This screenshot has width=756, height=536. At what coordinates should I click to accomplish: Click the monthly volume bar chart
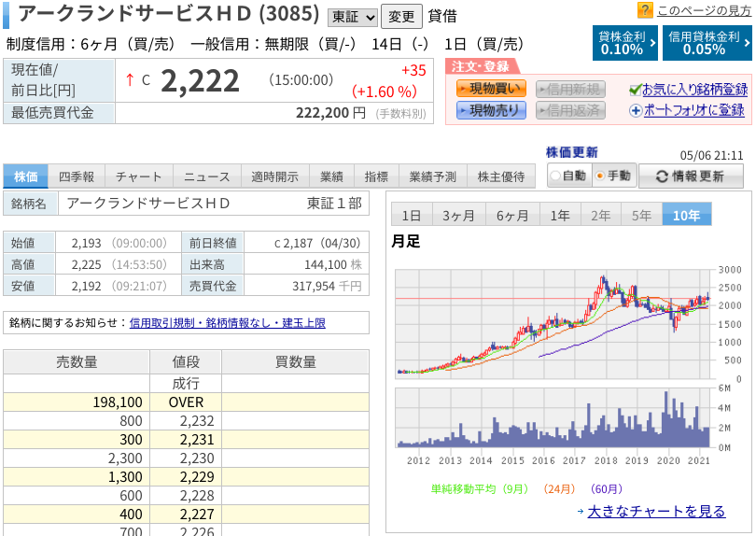553,417
